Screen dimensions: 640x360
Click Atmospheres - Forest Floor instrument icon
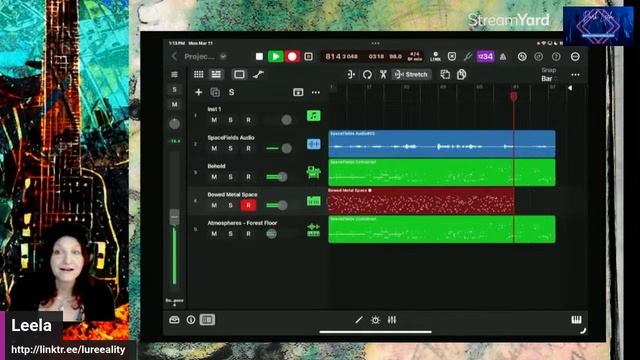(313, 230)
